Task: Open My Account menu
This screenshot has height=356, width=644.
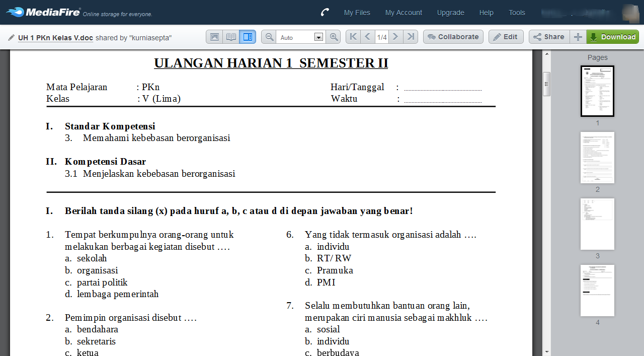Action: [x=404, y=13]
